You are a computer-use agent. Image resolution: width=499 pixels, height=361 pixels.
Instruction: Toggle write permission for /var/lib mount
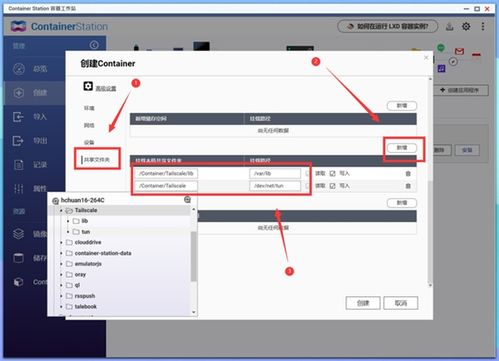point(332,174)
